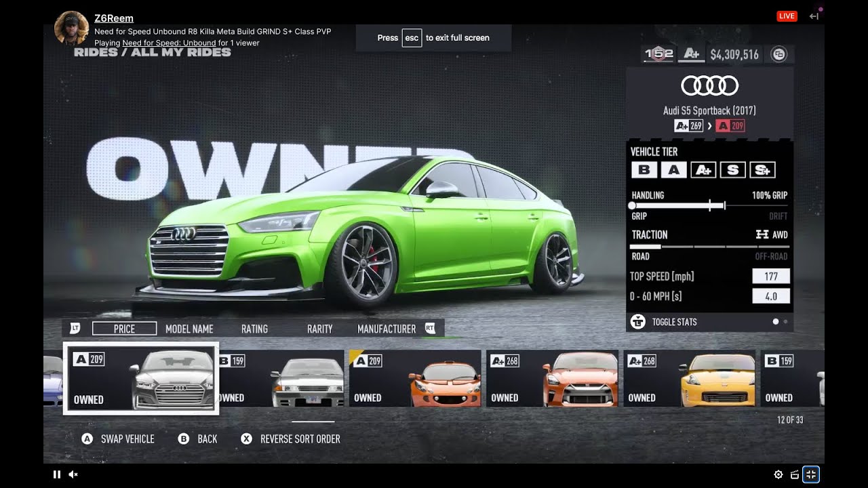This screenshot has height=488, width=868.
Task: Exit full screen with the bottom-right icon
Action: [811, 474]
